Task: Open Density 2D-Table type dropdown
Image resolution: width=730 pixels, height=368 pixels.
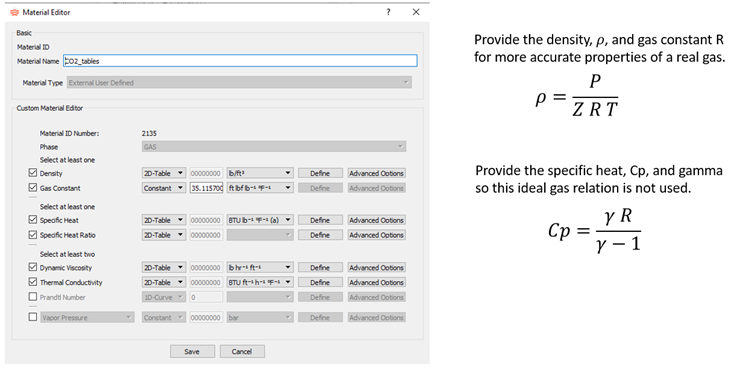Action: click(x=163, y=173)
